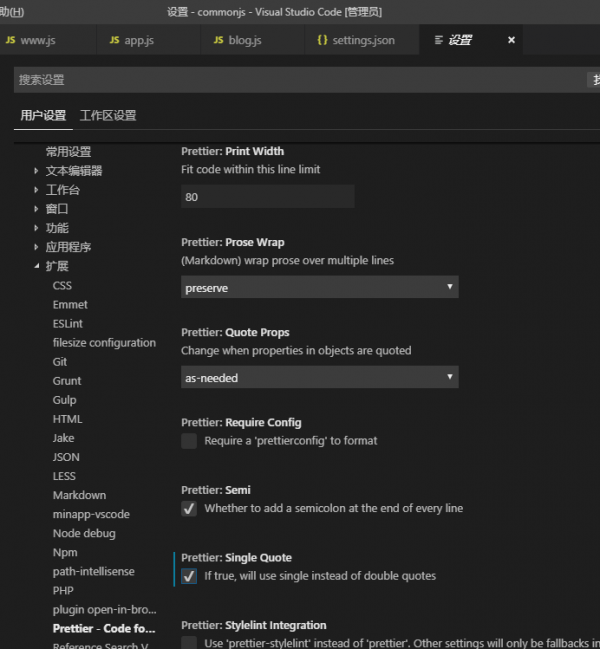
Task: Uncheck the Prettier Semi checkbox
Action: (189, 508)
